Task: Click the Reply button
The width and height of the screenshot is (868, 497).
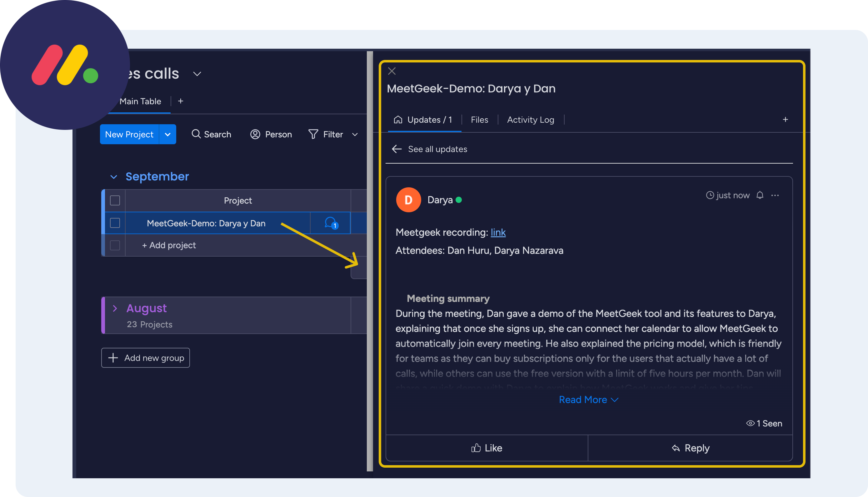Action: (x=690, y=448)
